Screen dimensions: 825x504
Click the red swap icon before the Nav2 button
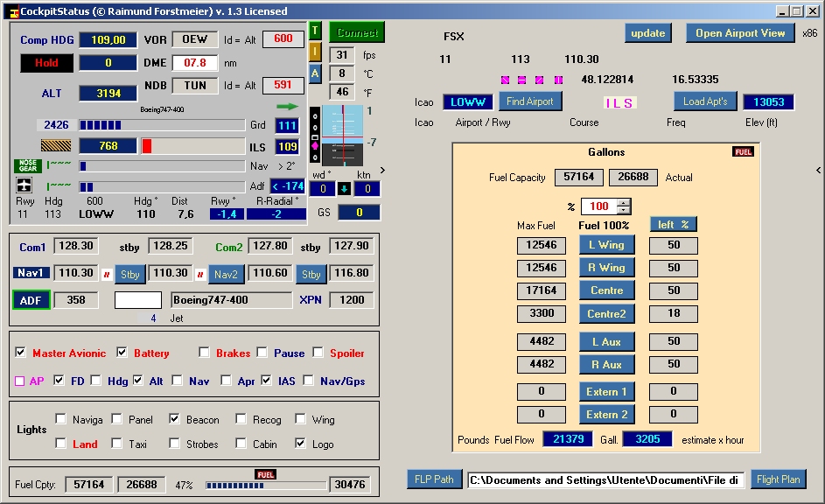point(200,274)
